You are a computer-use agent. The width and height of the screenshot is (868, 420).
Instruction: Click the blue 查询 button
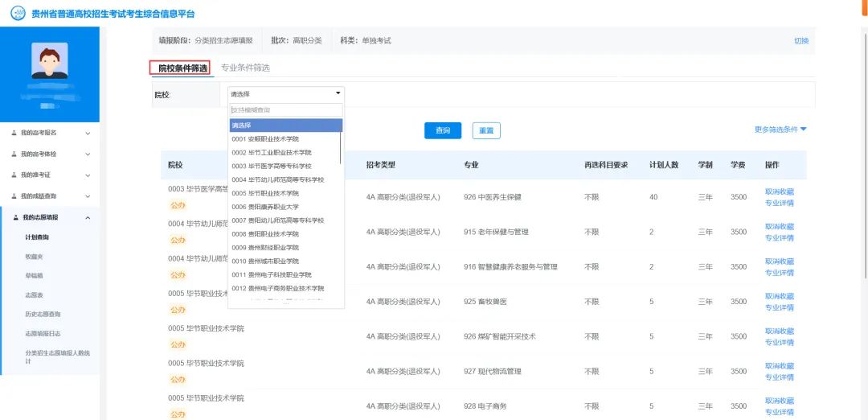point(443,130)
